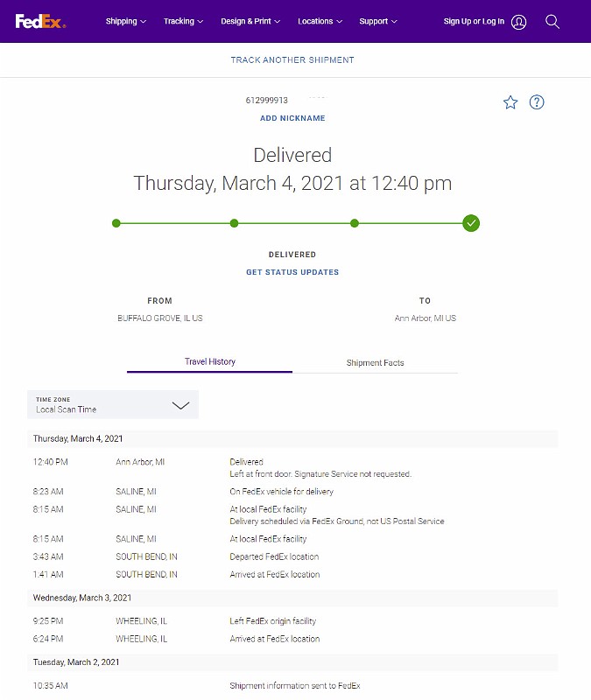Click Track Another Shipment link
This screenshot has width=591, height=700.
(x=292, y=60)
